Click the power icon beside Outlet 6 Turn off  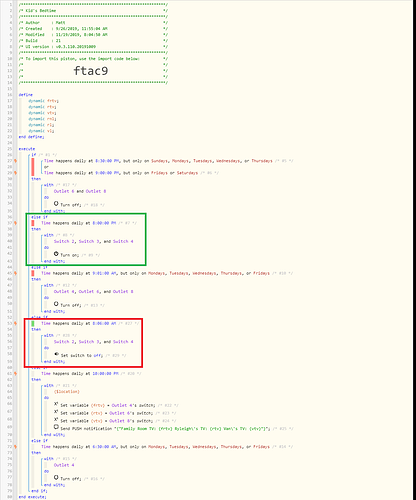point(56,203)
